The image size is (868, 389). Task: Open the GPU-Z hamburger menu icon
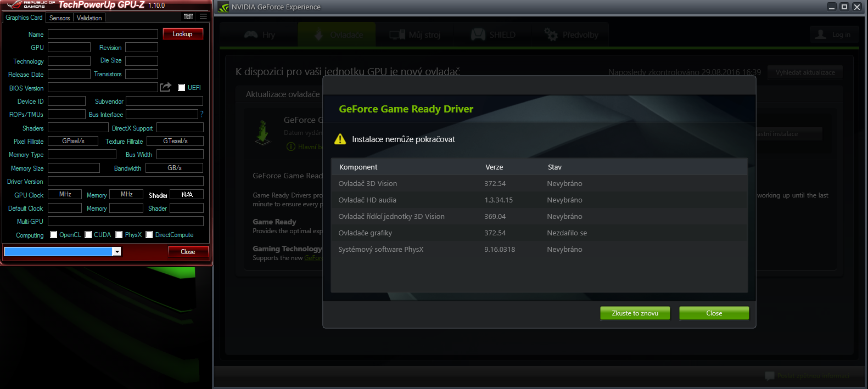click(203, 16)
